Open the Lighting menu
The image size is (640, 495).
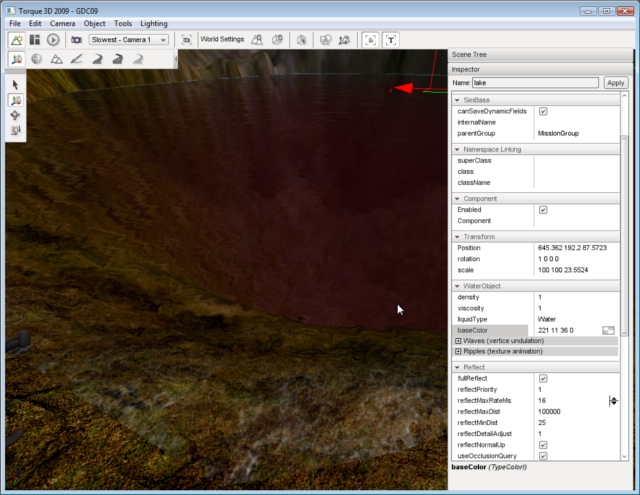154,22
